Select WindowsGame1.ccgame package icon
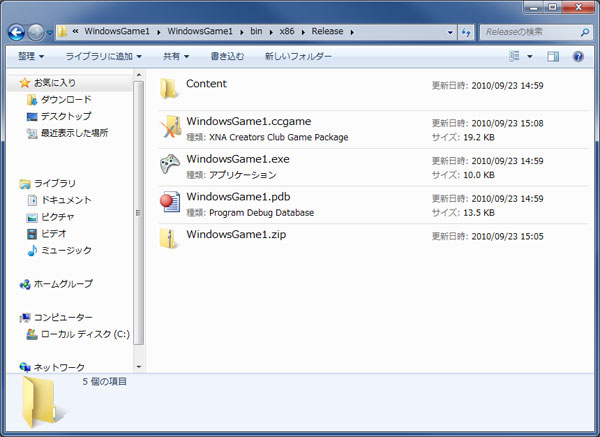Image resolution: width=600 pixels, height=437 pixels. [x=171, y=127]
